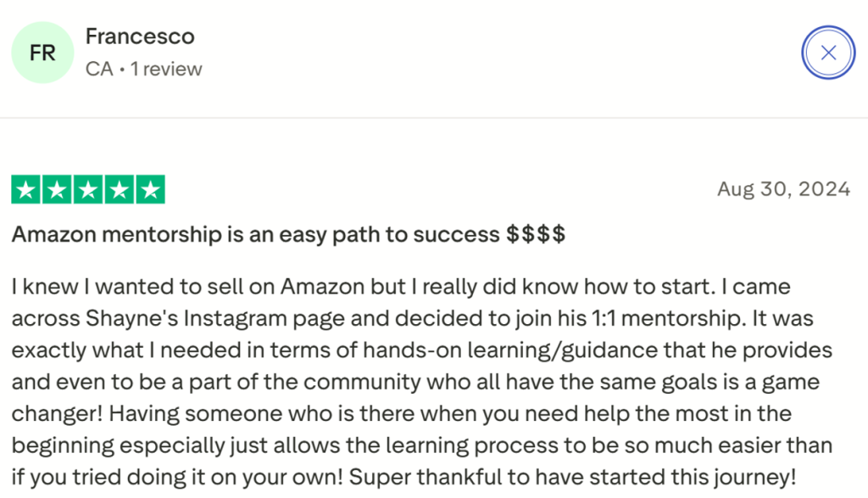The height and width of the screenshot is (498, 868).
Task: Close the review popup with the X button
Action: click(828, 52)
